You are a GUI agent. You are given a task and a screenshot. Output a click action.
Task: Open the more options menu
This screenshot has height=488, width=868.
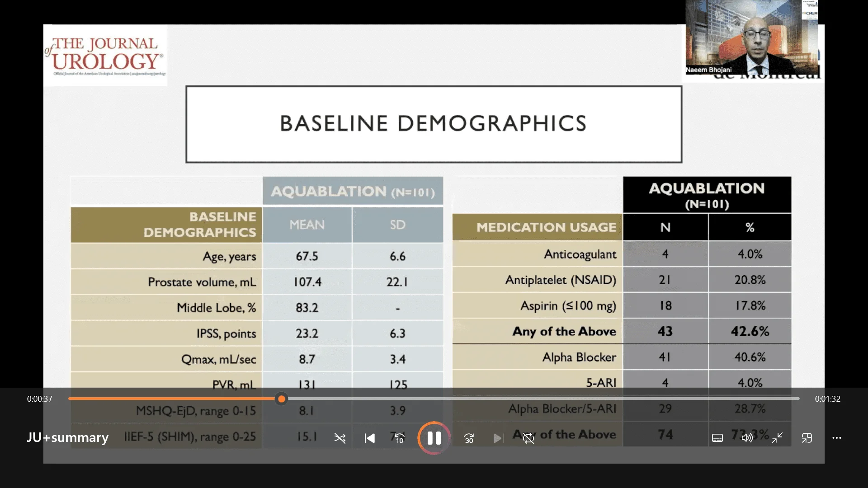[x=837, y=438]
